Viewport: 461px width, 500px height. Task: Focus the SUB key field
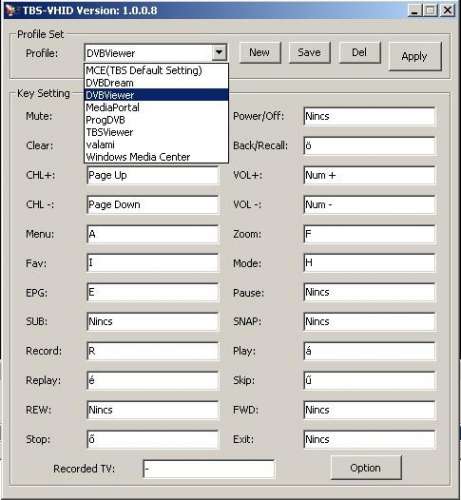(x=153, y=322)
